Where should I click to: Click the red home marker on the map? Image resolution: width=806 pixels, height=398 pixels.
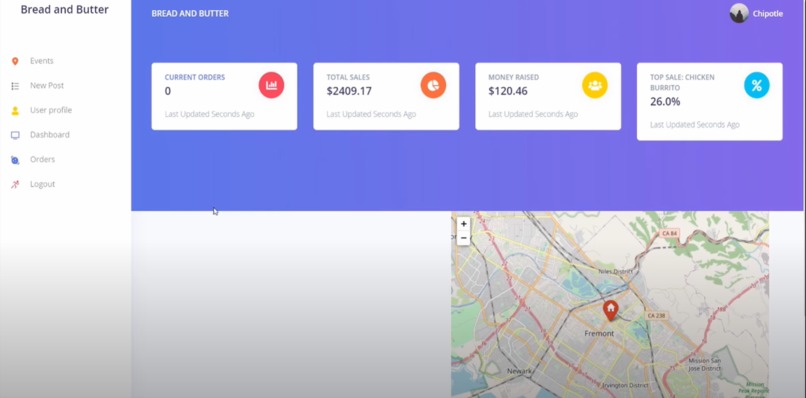tap(610, 311)
